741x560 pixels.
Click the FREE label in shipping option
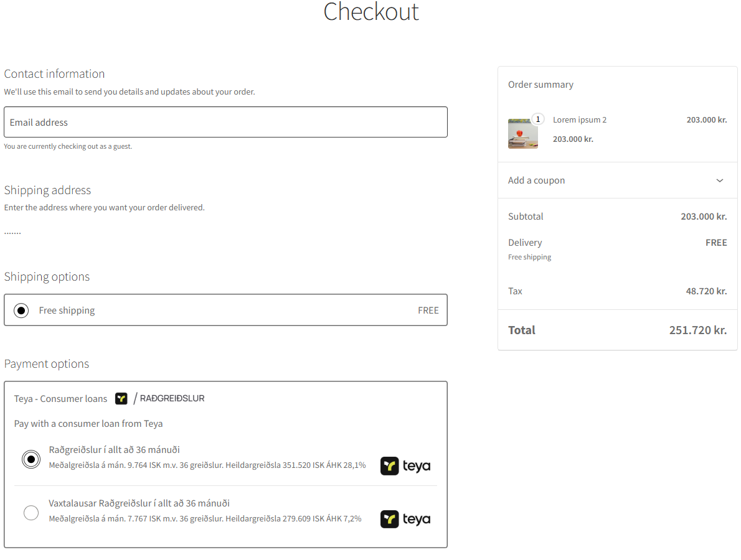[x=428, y=310]
